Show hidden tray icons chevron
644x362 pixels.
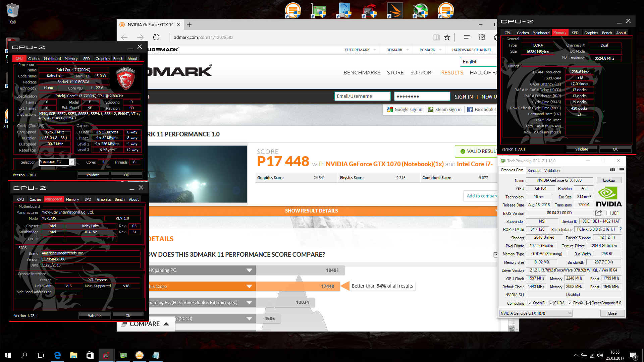pyautogui.click(x=576, y=355)
